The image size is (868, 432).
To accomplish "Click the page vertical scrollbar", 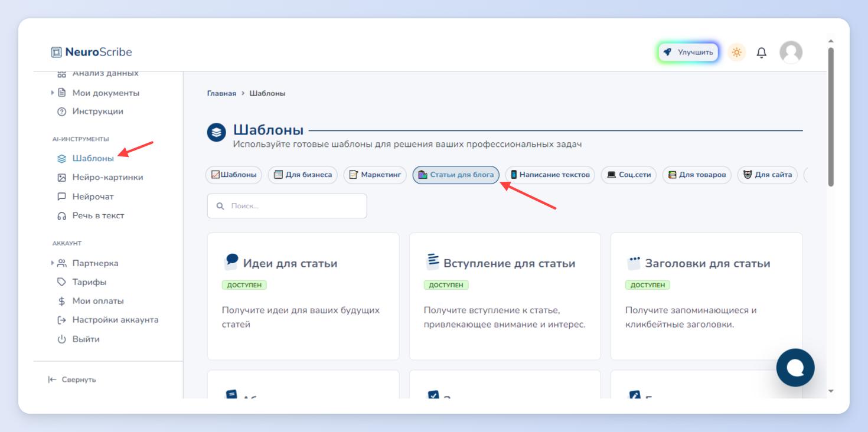I will [x=831, y=117].
